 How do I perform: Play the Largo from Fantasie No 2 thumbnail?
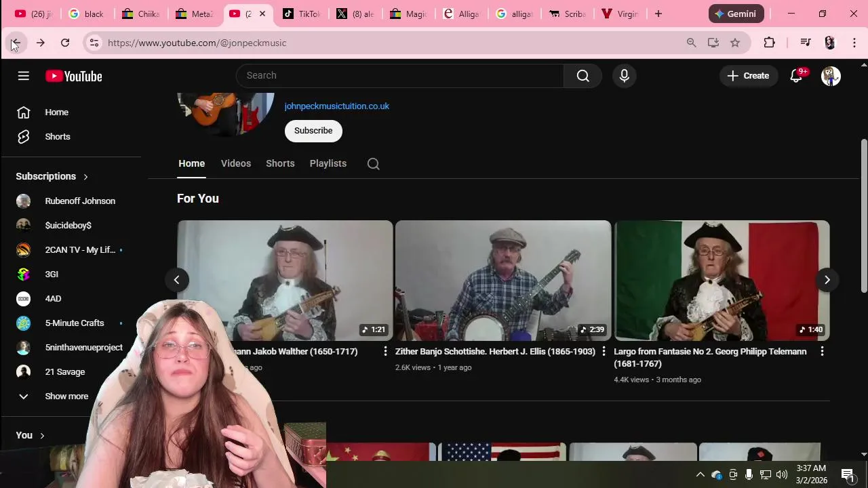pos(722,281)
